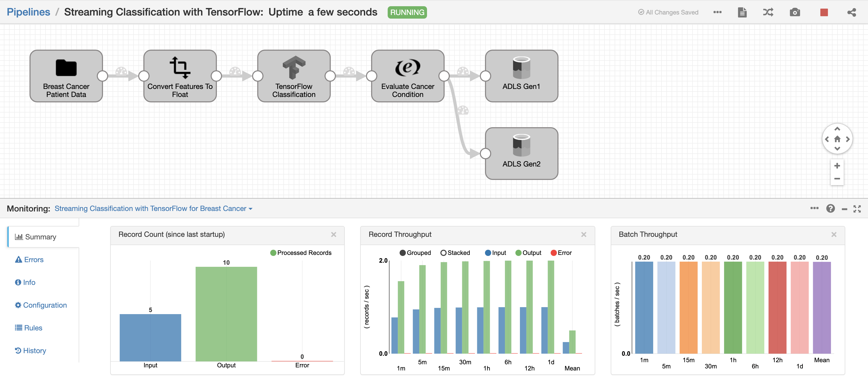Click the RUNNING status badge
Image resolution: width=868 pixels, height=379 pixels.
pos(407,12)
